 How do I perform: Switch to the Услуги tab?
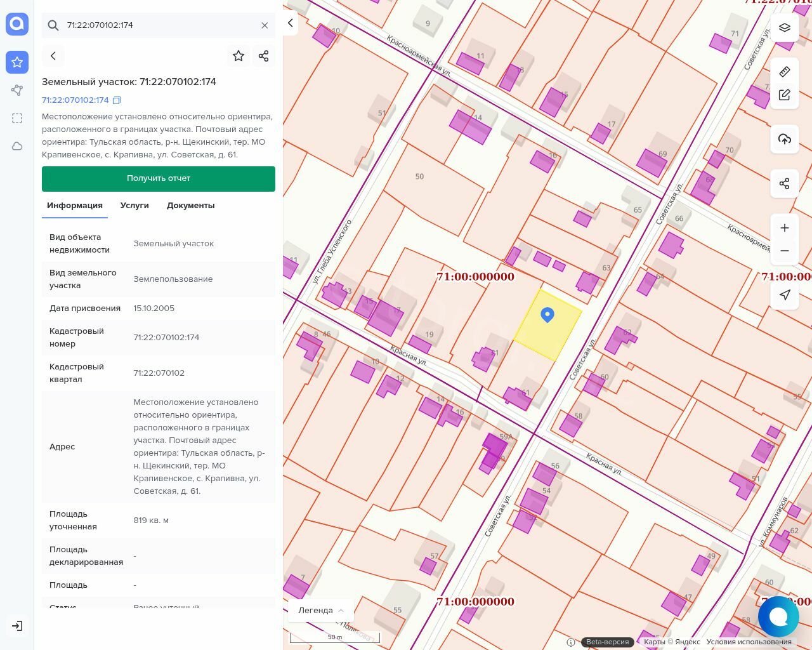coord(134,205)
